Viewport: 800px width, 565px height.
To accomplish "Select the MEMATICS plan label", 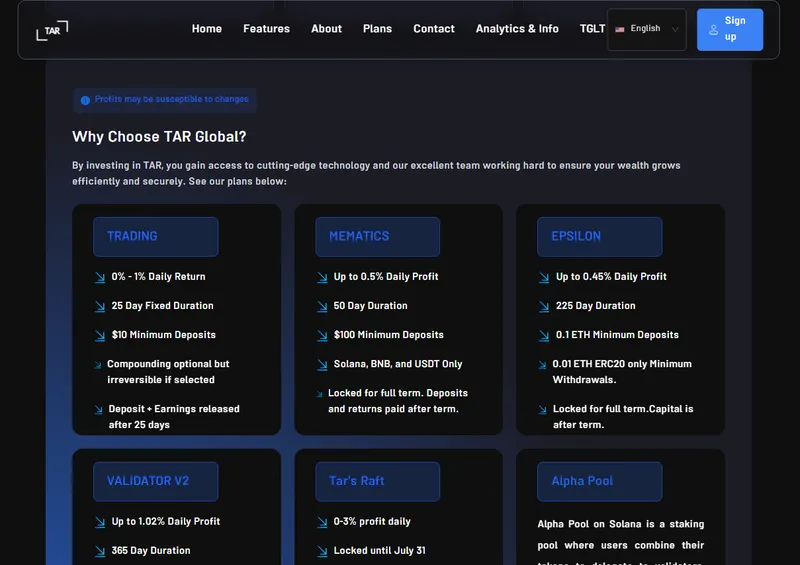I will [378, 236].
